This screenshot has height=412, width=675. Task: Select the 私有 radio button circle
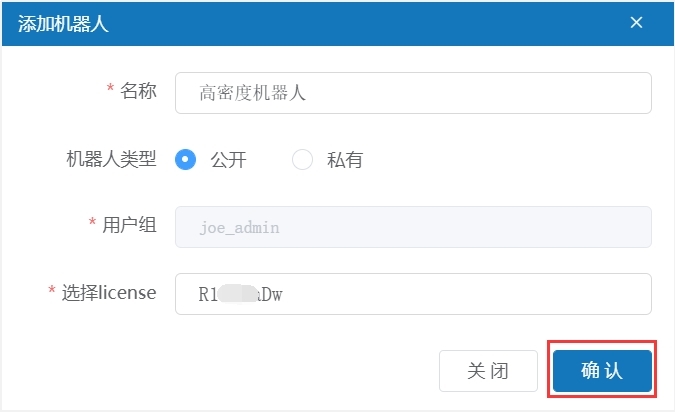(302, 159)
